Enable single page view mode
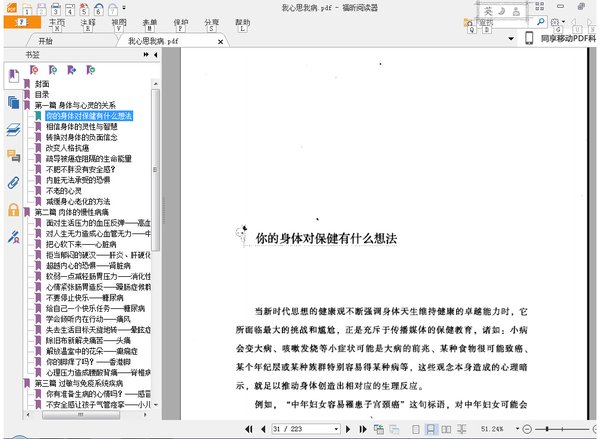This screenshot has width=600, height=439. tap(417, 429)
